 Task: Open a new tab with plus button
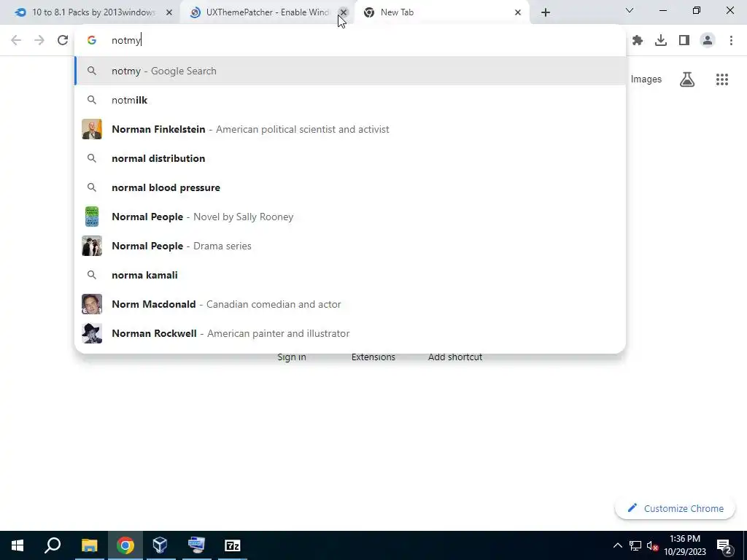coord(546,12)
